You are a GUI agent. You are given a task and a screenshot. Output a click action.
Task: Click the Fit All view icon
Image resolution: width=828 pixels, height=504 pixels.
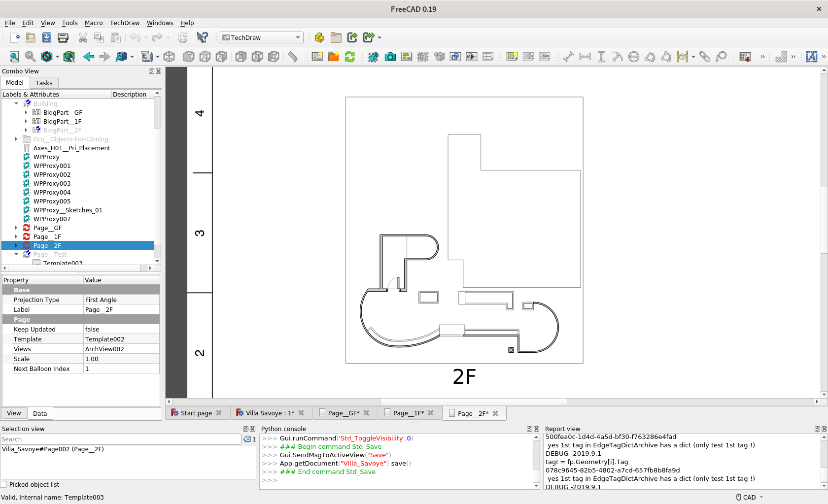click(x=14, y=57)
